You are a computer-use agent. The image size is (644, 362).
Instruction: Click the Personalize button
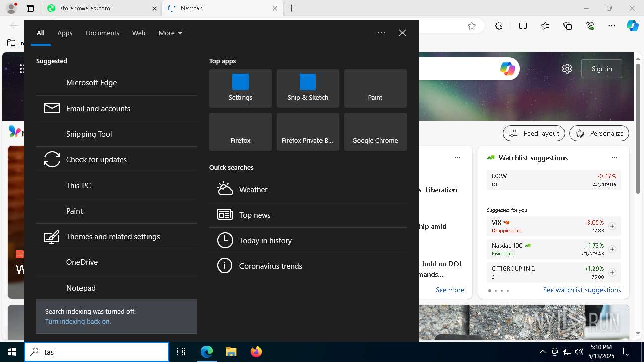point(599,133)
